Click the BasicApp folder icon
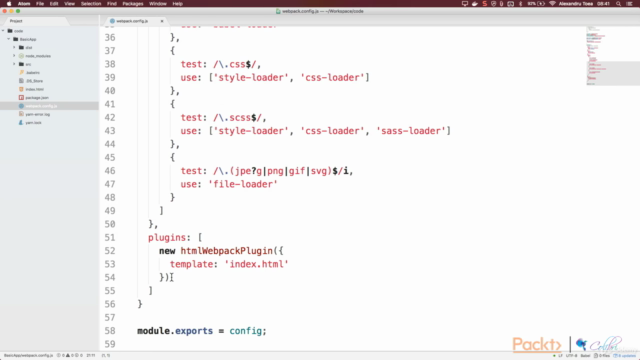This screenshot has height=360, width=640. click(16, 39)
